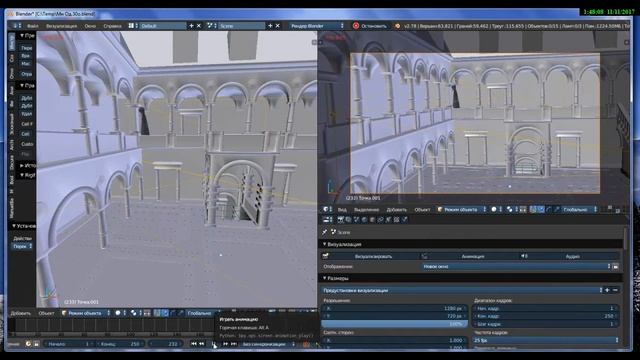Toggle the 3D manipulator in right viewport
Image resolution: width=640 pixels, height=360 pixels.
click(x=533, y=209)
